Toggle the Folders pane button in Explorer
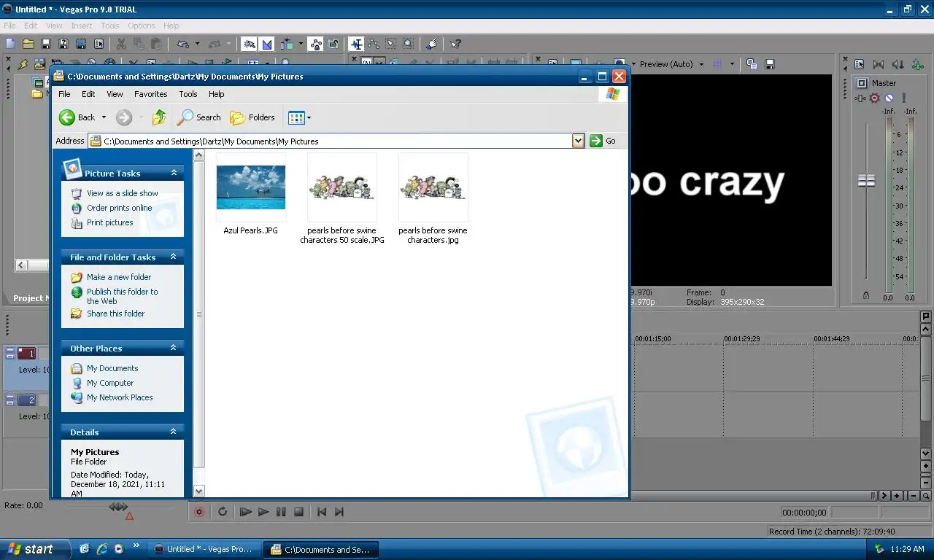934x560 pixels. point(252,117)
